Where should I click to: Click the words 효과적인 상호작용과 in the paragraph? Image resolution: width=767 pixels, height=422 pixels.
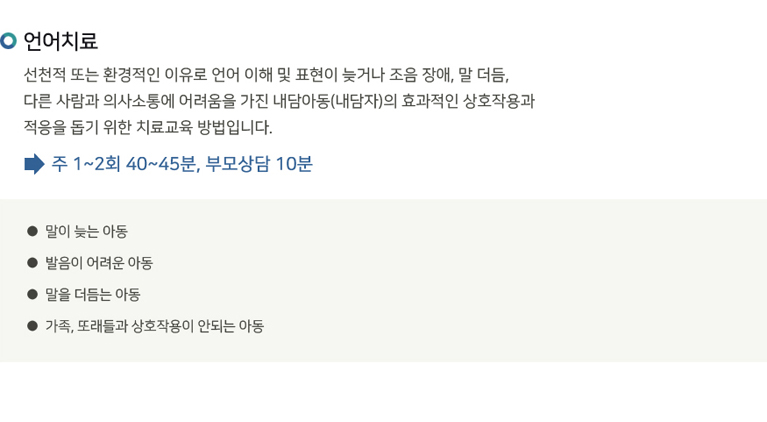468,101
